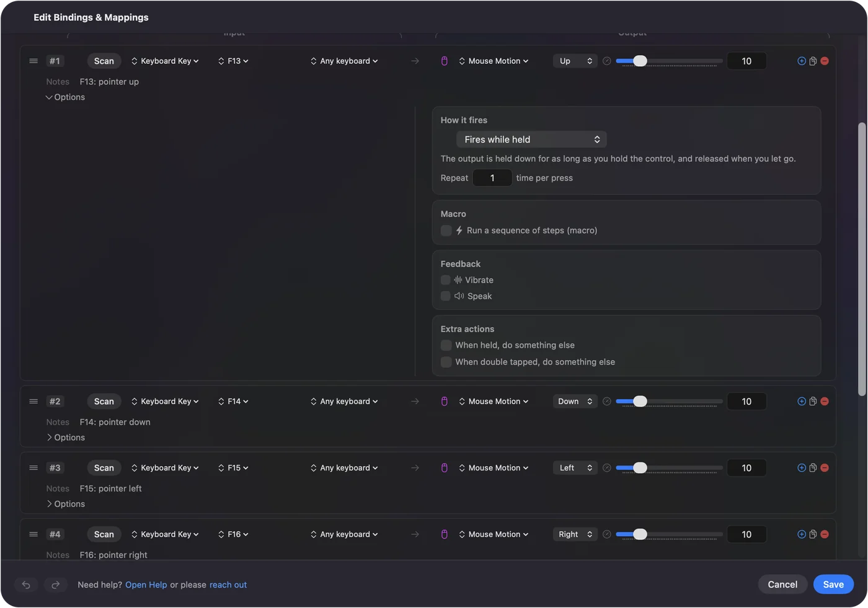868x608 pixels.
Task: Click the undo arrow button
Action: point(26,584)
